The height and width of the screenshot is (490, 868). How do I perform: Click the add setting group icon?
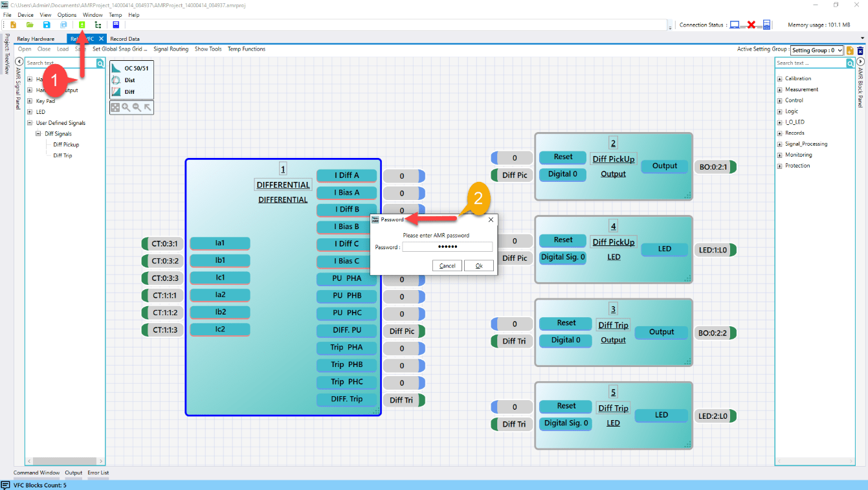coord(850,50)
